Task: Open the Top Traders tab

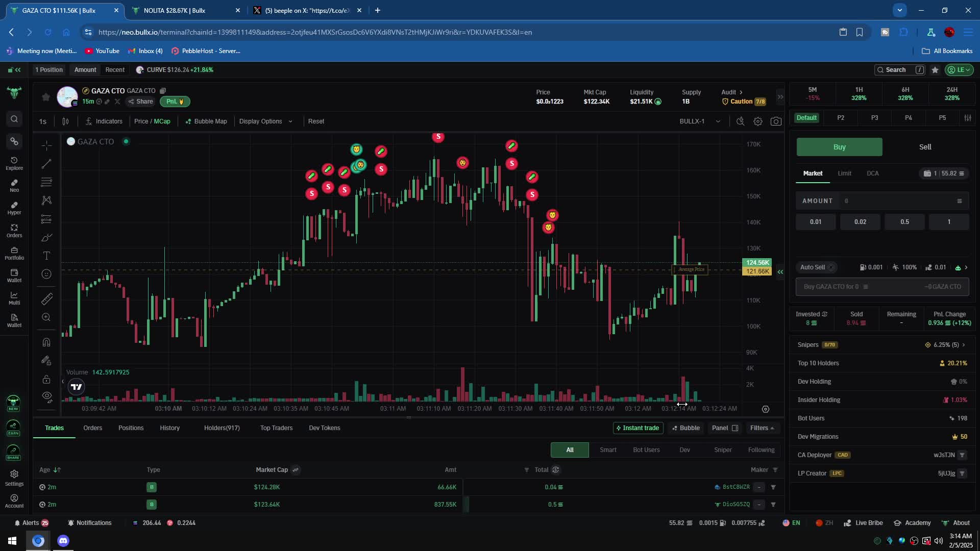Action: [276, 428]
